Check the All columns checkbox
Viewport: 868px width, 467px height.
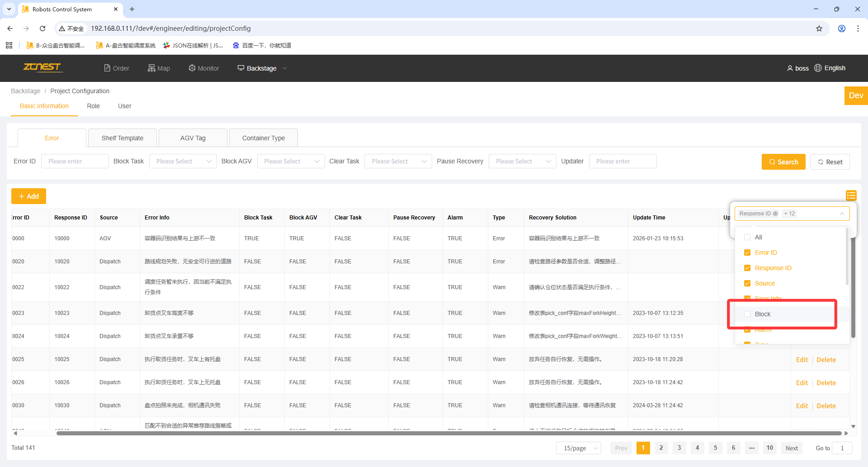(x=747, y=237)
